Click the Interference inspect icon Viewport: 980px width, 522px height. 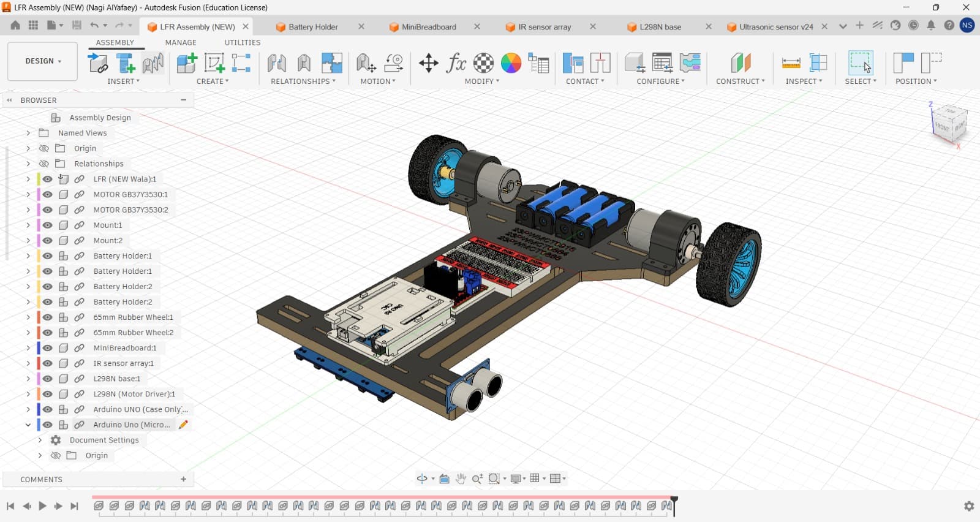tap(818, 63)
